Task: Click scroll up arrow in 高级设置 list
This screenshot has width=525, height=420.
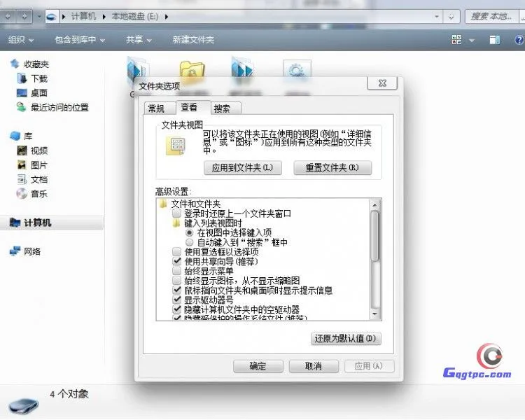Action: 375,204
